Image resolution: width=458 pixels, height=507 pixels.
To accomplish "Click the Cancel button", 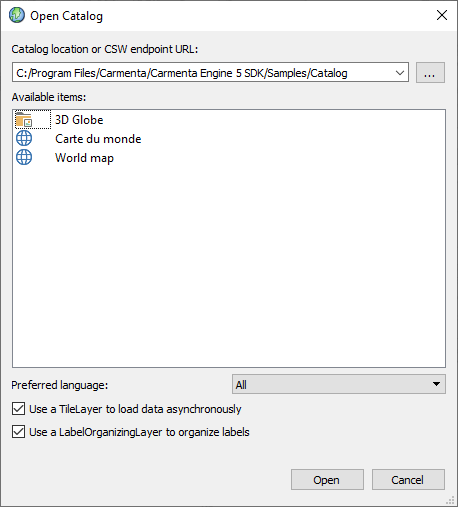I will [x=408, y=480].
